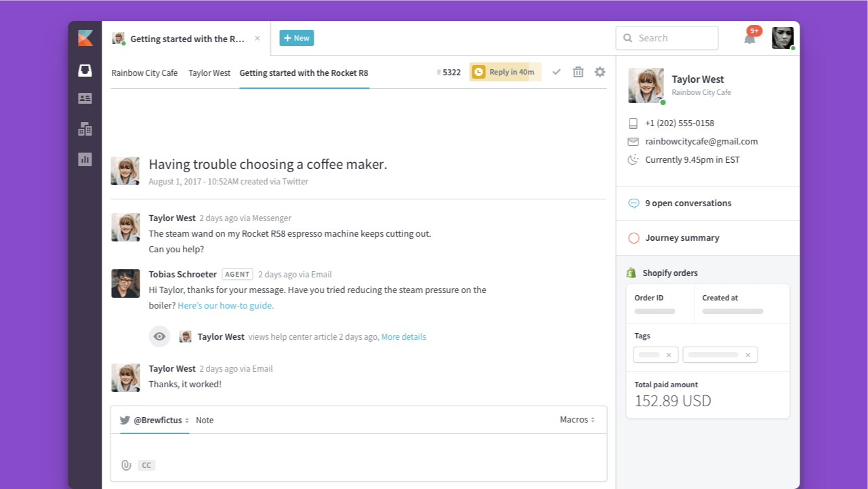Image resolution: width=868 pixels, height=489 pixels.
Task: Click the New button
Action: click(x=297, y=38)
